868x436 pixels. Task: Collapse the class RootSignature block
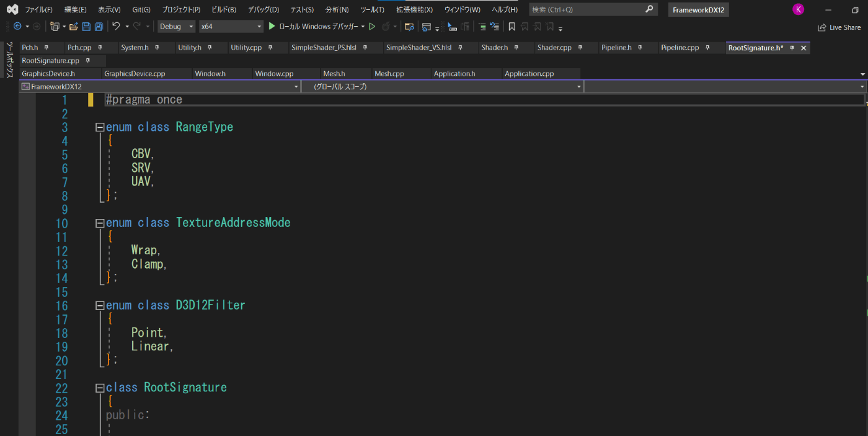[x=100, y=388]
